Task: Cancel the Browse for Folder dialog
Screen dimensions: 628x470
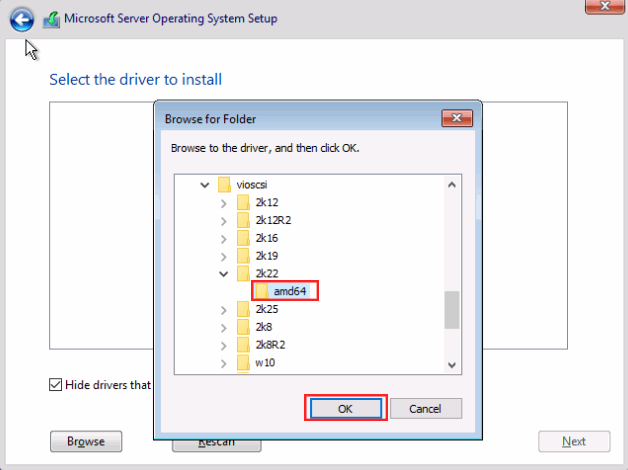Action: pyautogui.click(x=425, y=408)
